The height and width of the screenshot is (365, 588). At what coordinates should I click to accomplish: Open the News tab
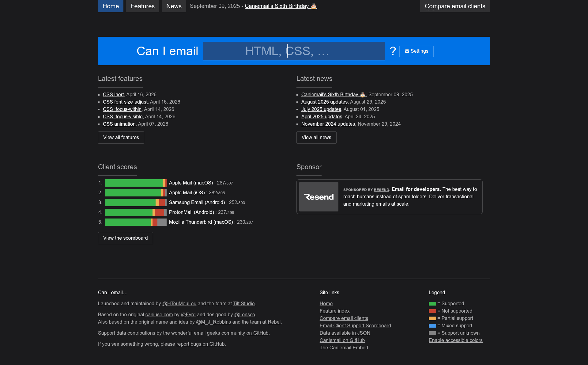(x=174, y=6)
